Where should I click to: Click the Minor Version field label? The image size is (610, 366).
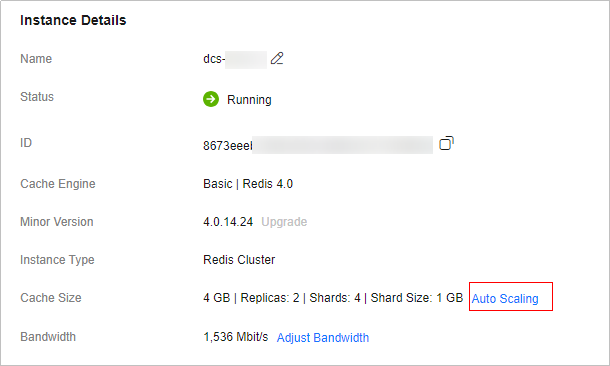57,222
